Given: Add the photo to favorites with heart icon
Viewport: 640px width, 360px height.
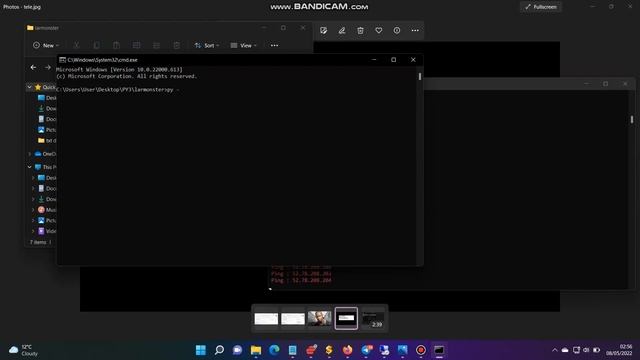Looking at the screenshot, I should [379, 31].
